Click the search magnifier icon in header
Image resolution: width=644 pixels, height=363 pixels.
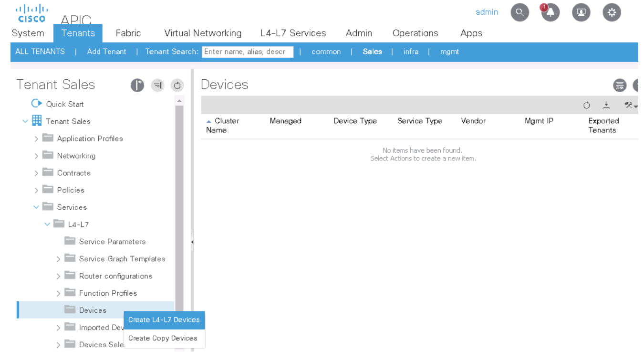click(519, 13)
